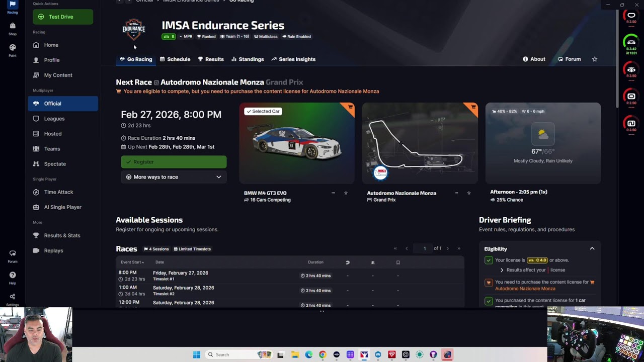Image resolution: width=644 pixels, height=362 pixels.
Task: Open the iRacing app in the taskbar
Action: 364,354
